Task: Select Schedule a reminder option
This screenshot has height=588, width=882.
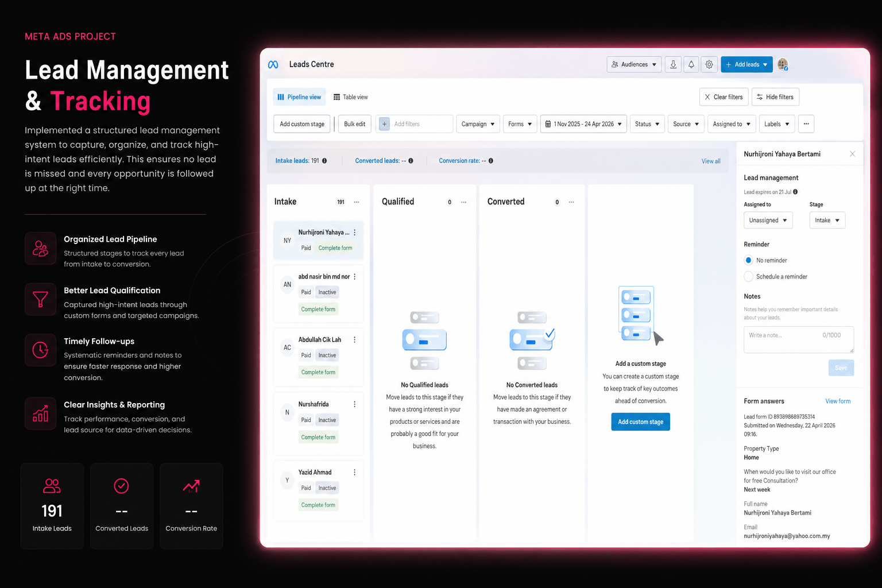Action: [748, 277]
